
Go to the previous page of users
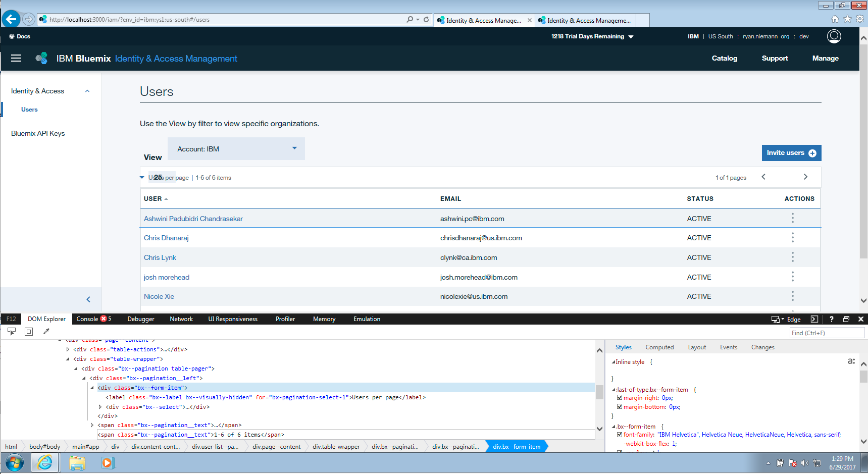763,177
